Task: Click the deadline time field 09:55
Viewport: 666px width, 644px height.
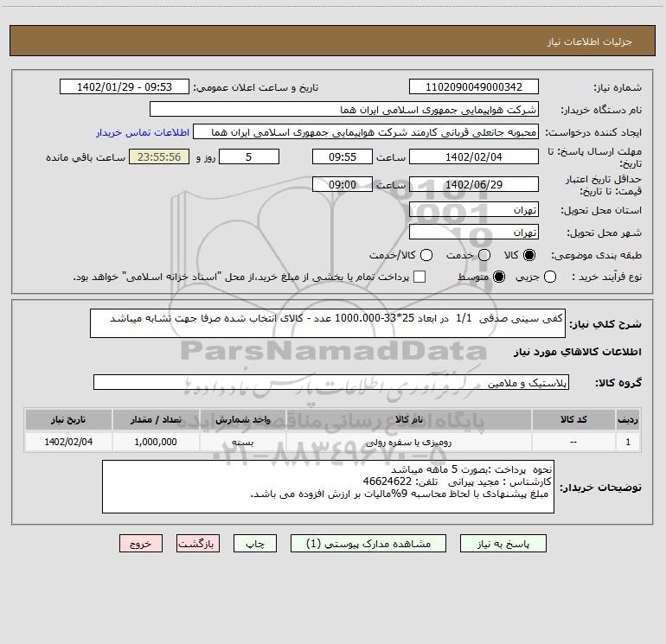Action: click(x=343, y=156)
